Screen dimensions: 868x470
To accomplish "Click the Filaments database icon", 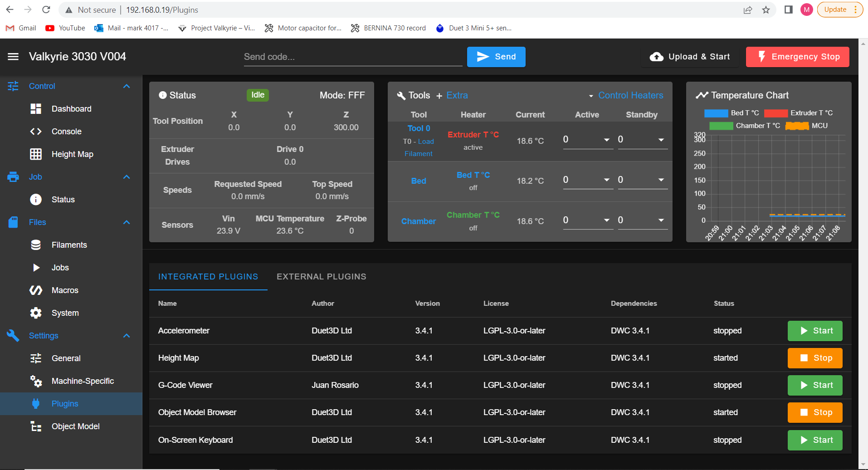I will point(36,245).
